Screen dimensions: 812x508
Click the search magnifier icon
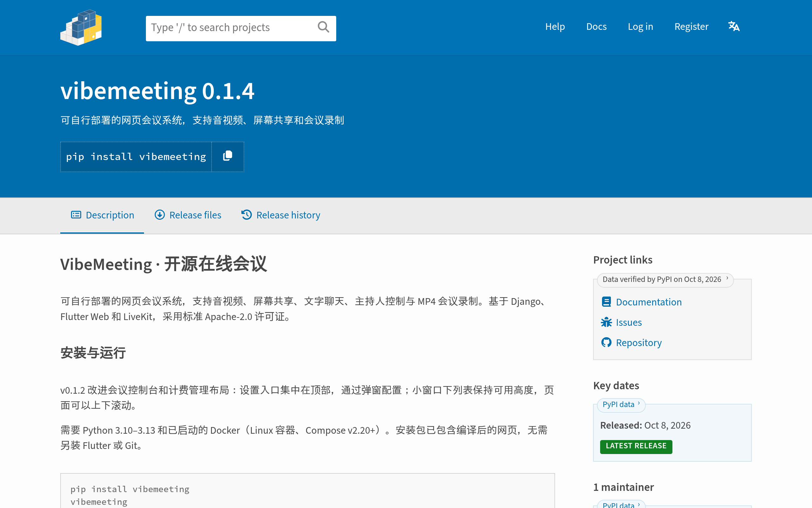323,27
